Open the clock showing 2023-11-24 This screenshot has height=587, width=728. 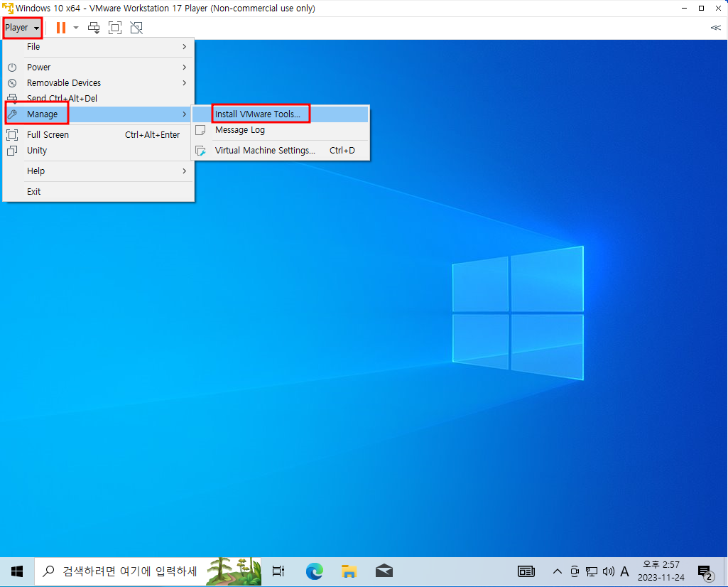pyautogui.click(x=661, y=571)
